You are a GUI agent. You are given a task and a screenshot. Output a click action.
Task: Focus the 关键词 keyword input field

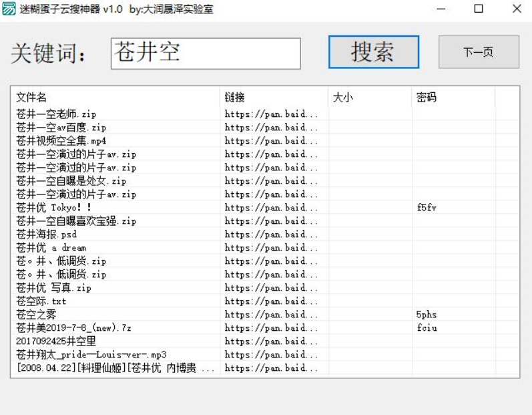[x=206, y=53]
